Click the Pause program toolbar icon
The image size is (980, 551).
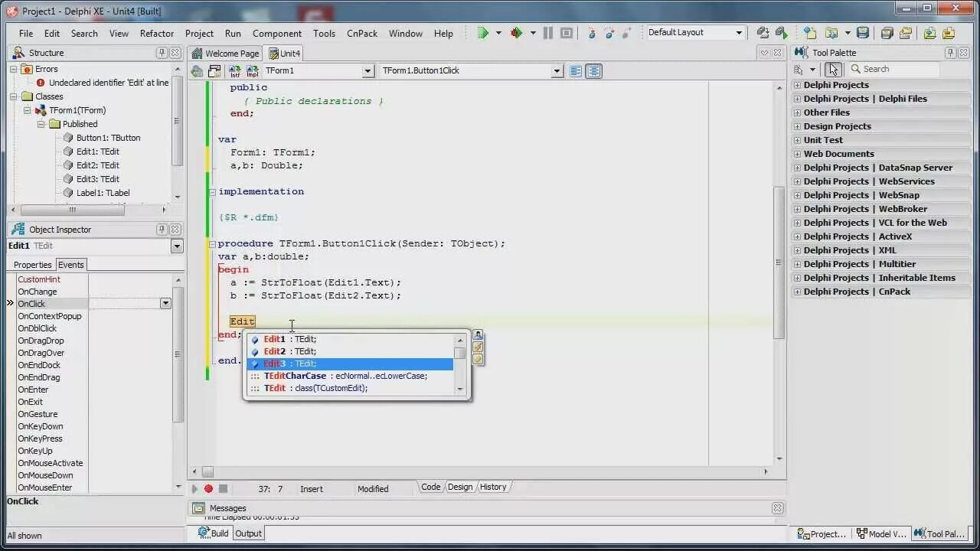click(548, 33)
